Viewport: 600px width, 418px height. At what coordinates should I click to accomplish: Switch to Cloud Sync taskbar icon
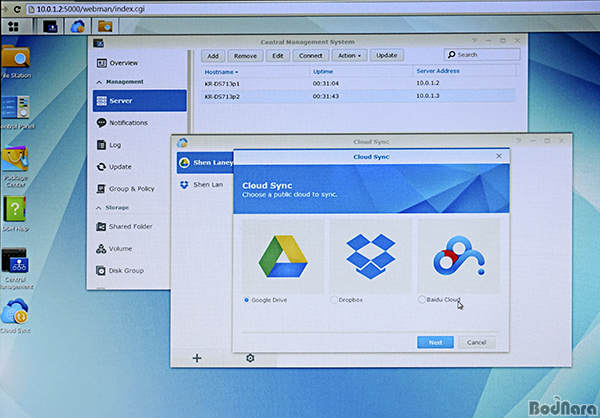click(78, 26)
